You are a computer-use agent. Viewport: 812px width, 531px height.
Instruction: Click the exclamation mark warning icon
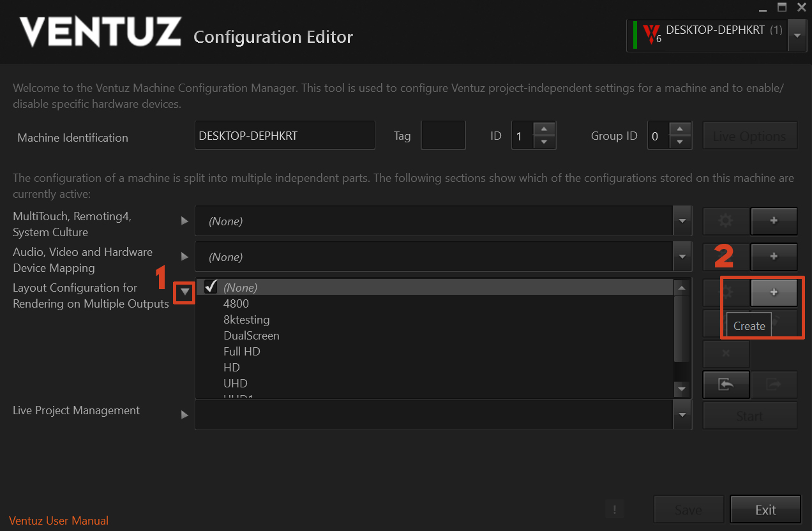[614, 509]
